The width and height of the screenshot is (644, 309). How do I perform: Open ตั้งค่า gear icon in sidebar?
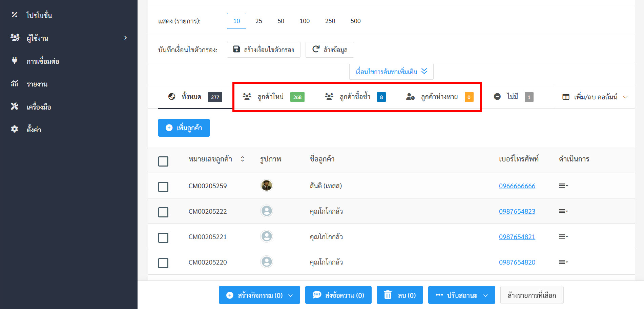pos(15,129)
